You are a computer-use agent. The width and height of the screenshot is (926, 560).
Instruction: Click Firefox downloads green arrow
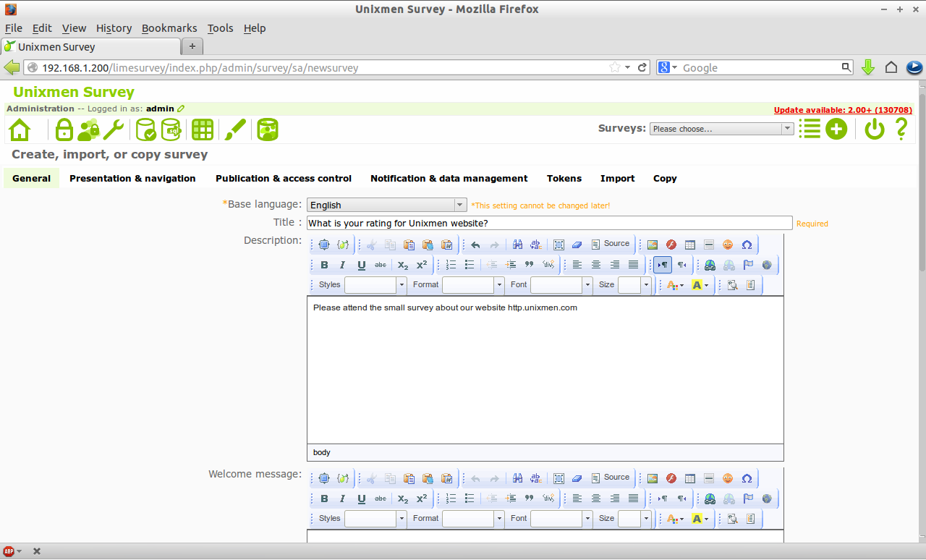(x=868, y=67)
